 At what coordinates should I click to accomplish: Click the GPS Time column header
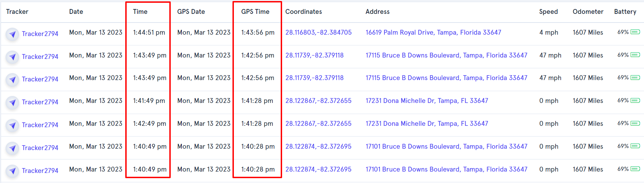[x=255, y=11]
